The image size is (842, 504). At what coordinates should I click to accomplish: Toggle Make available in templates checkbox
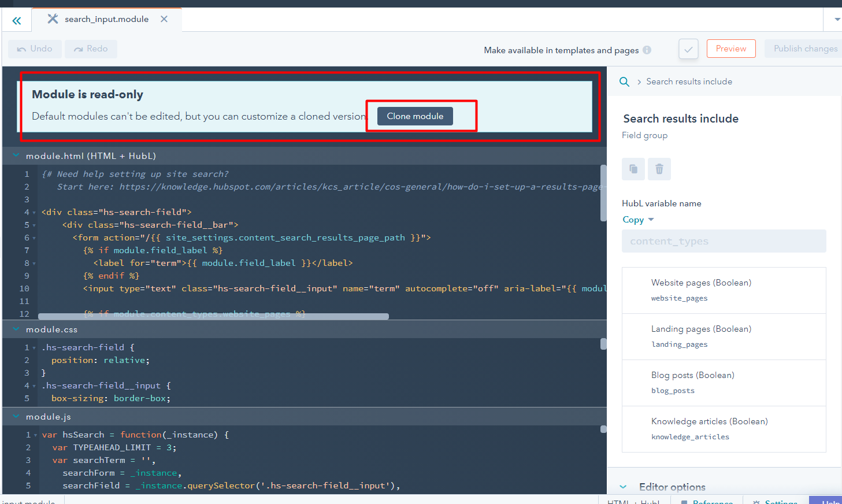click(x=688, y=49)
